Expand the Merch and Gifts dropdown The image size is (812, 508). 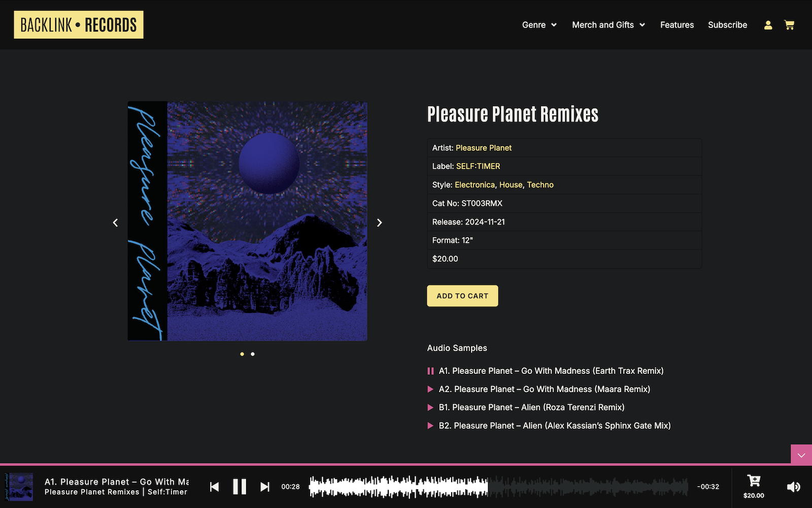click(x=608, y=25)
